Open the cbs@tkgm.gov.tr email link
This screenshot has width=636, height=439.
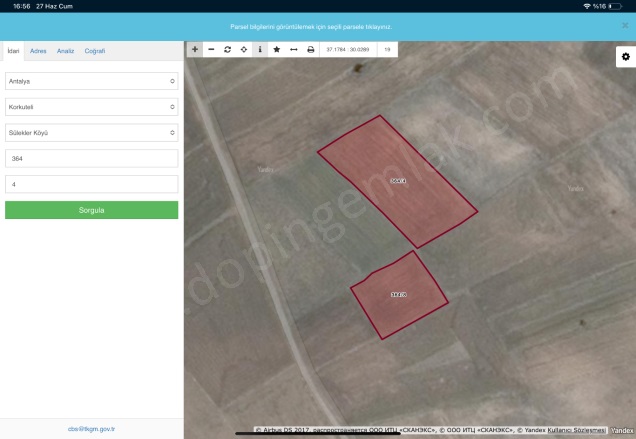click(x=91, y=428)
